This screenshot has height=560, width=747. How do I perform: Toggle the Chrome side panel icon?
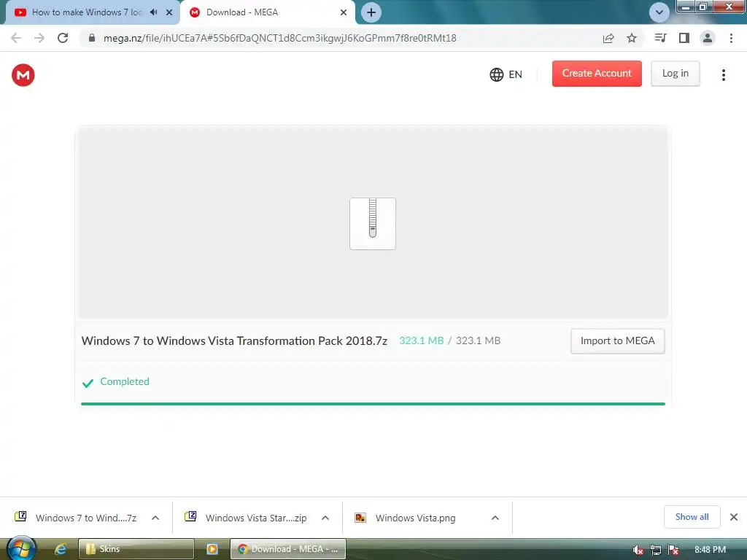pyautogui.click(x=684, y=38)
